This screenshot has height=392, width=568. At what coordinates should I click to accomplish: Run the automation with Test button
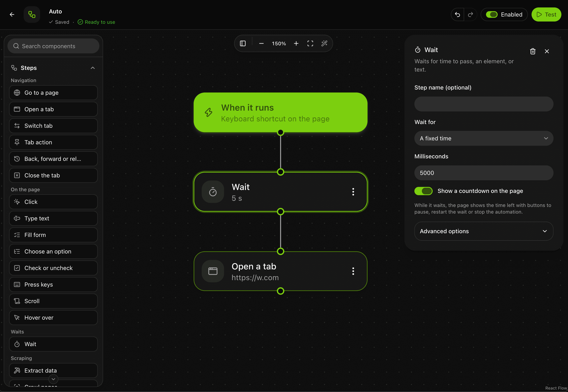pos(546,14)
